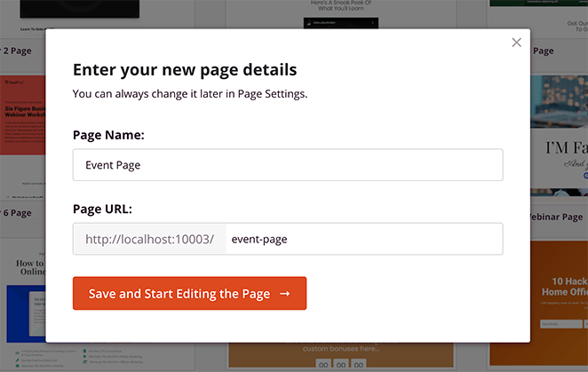Select the red Six Figure Webinar template thumbnail
Screen dimensions: 588x372
(22, 115)
